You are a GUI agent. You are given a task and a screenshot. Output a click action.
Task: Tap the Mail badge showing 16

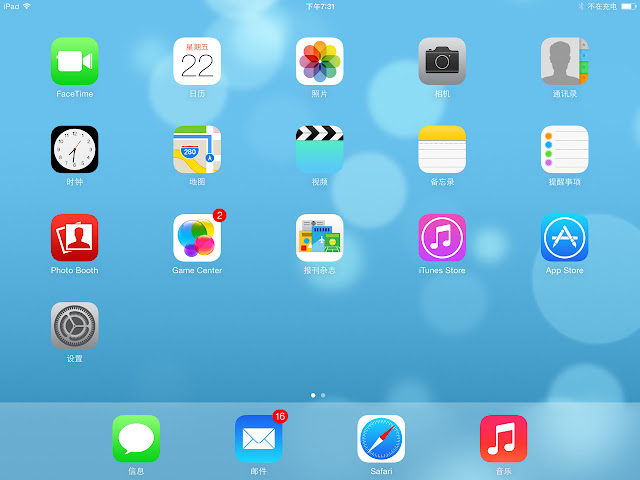pos(280,416)
